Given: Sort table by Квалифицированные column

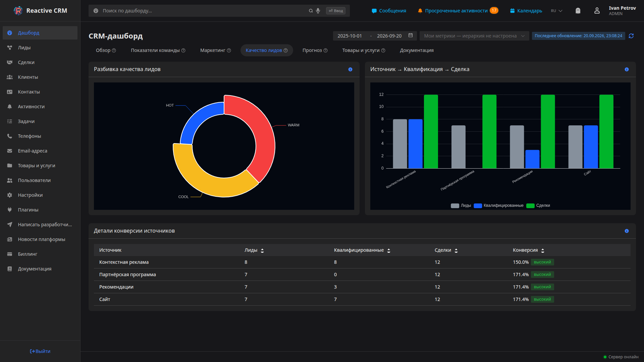Looking at the screenshot, I should point(389,250).
